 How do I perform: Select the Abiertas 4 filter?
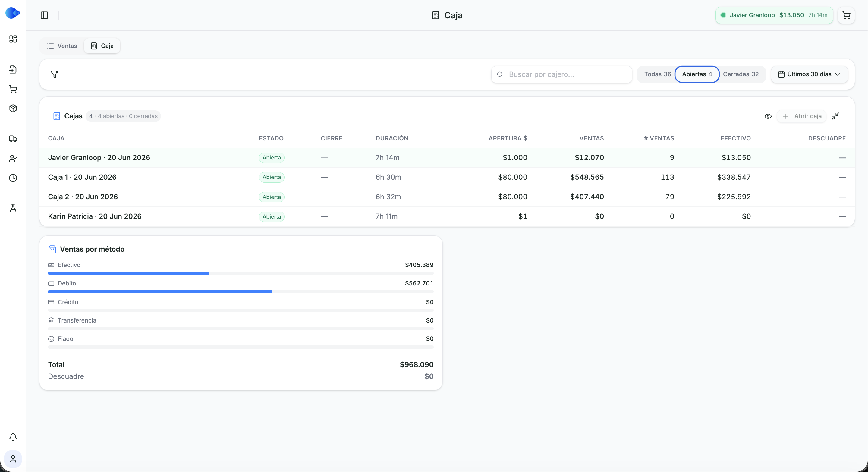(x=697, y=74)
